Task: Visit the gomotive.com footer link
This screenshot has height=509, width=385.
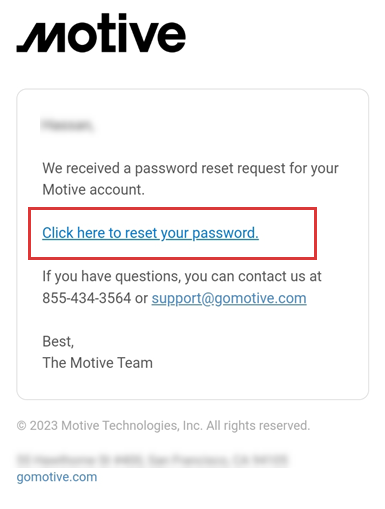Action: click(x=57, y=477)
